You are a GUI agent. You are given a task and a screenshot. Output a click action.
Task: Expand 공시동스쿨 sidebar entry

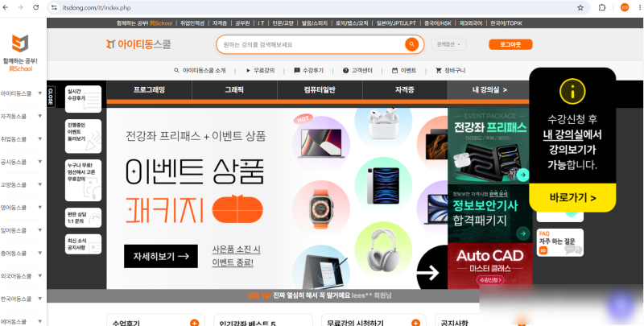pos(39,162)
